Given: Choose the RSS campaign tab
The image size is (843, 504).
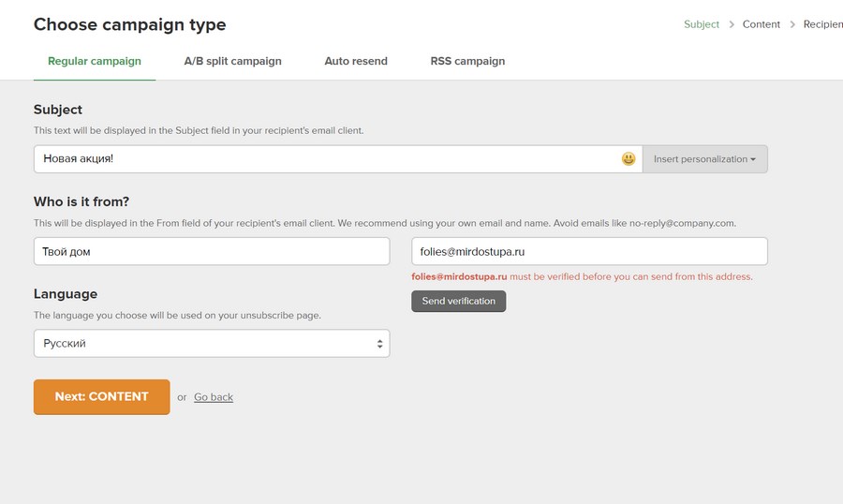Looking at the screenshot, I should click(x=467, y=61).
